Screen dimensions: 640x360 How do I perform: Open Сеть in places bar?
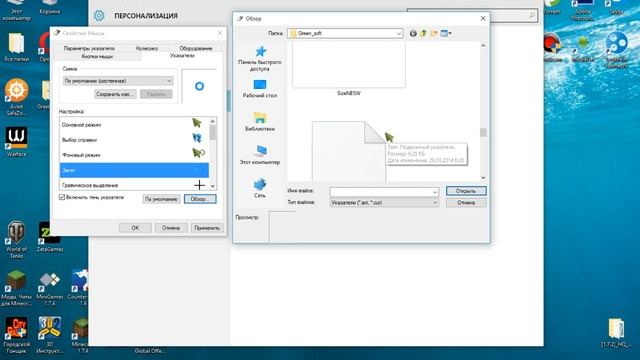tap(260, 188)
